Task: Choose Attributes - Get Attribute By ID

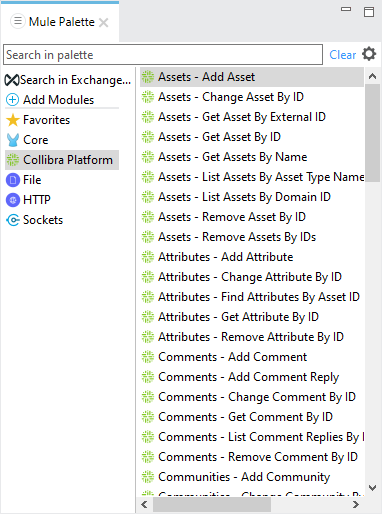Action: coord(238,317)
